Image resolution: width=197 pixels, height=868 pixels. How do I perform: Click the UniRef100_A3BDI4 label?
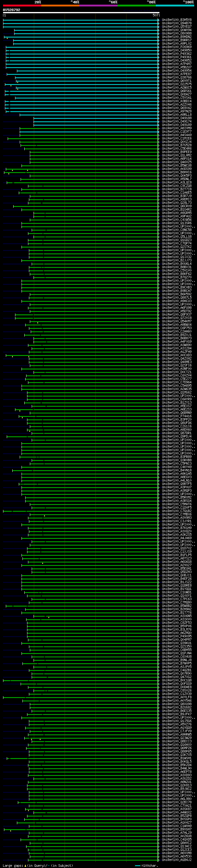tap(176, 101)
